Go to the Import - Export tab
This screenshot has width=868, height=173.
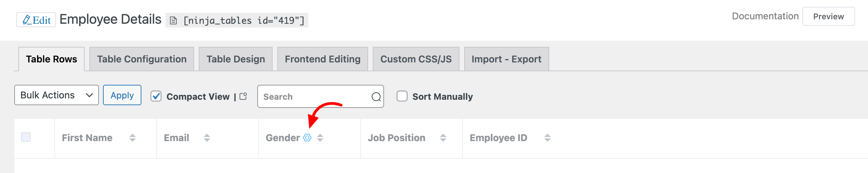[x=506, y=59]
